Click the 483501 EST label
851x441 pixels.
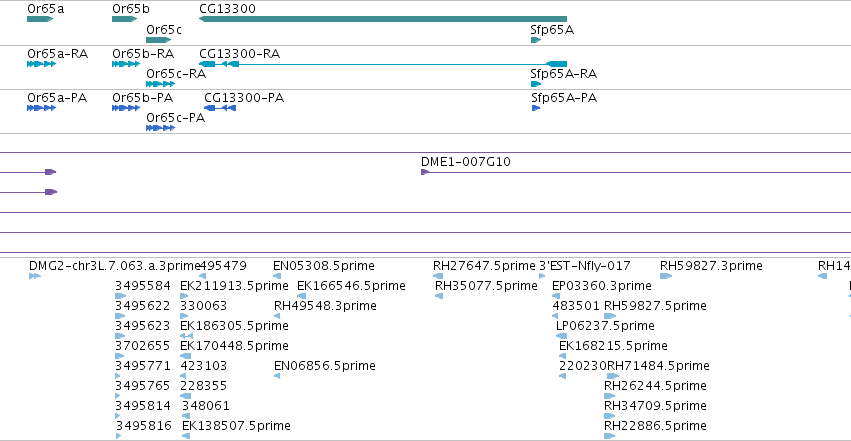pos(576,306)
